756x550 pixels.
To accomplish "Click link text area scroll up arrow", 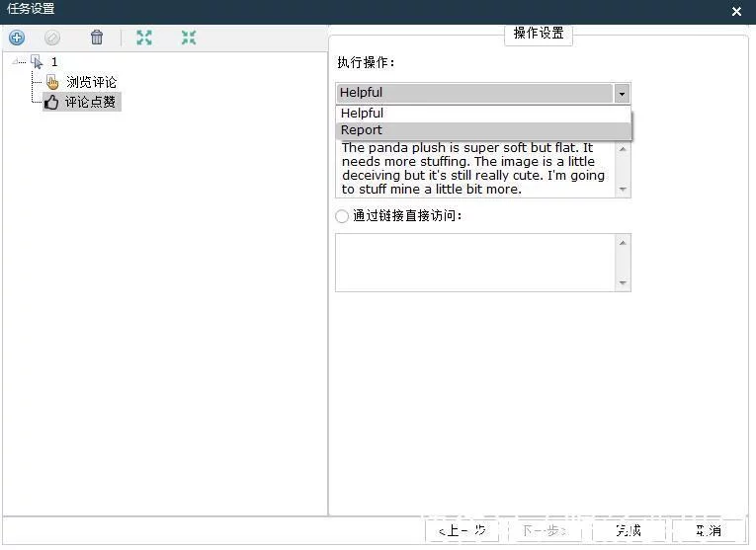I will click(623, 243).
